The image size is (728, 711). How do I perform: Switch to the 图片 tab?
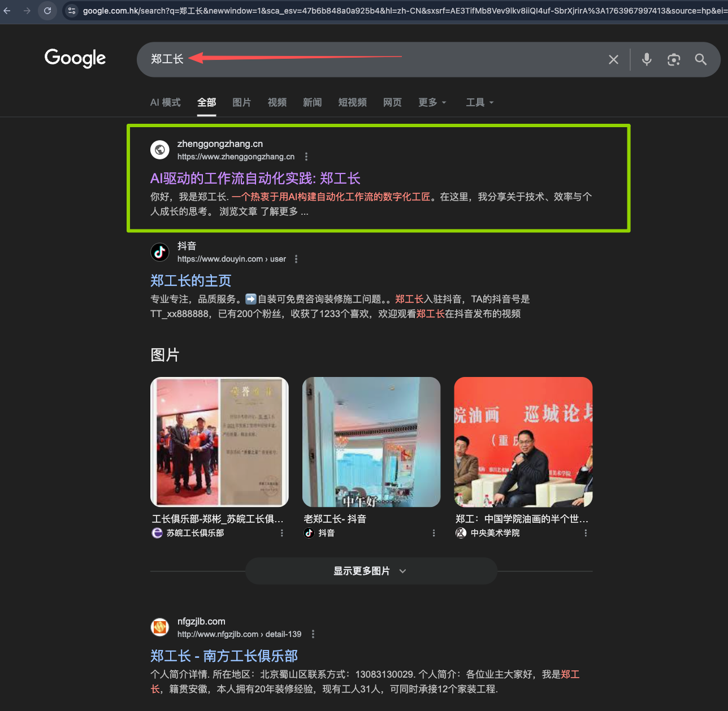pyautogui.click(x=241, y=102)
